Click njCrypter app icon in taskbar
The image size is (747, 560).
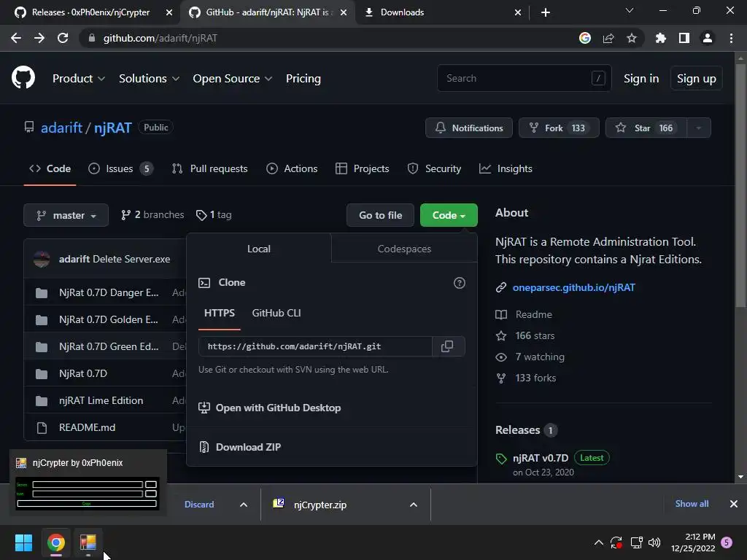(88, 542)
